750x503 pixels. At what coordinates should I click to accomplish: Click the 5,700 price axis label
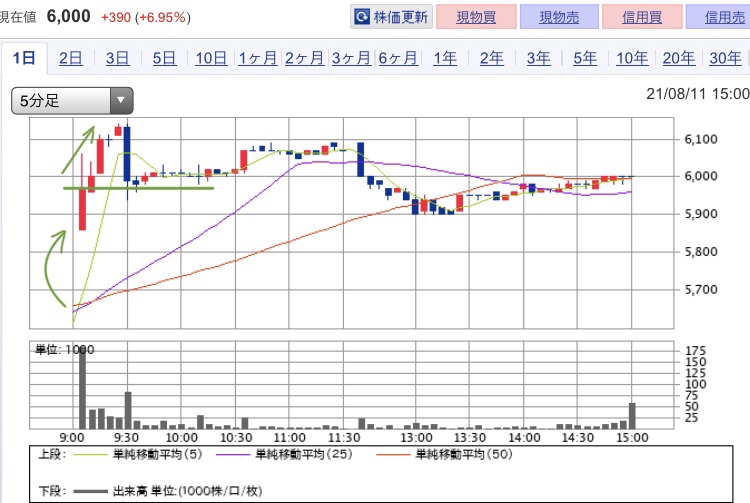tap(701, 289)
